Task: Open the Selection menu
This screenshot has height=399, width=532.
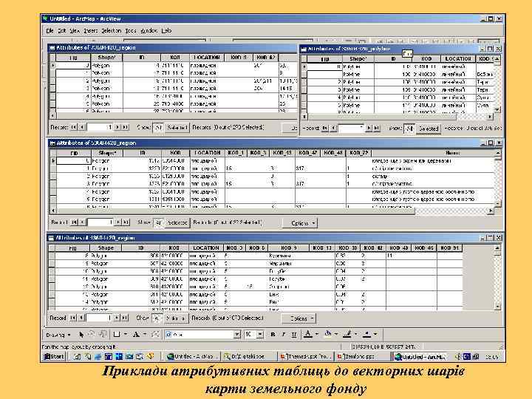Action: pos(111,30)
